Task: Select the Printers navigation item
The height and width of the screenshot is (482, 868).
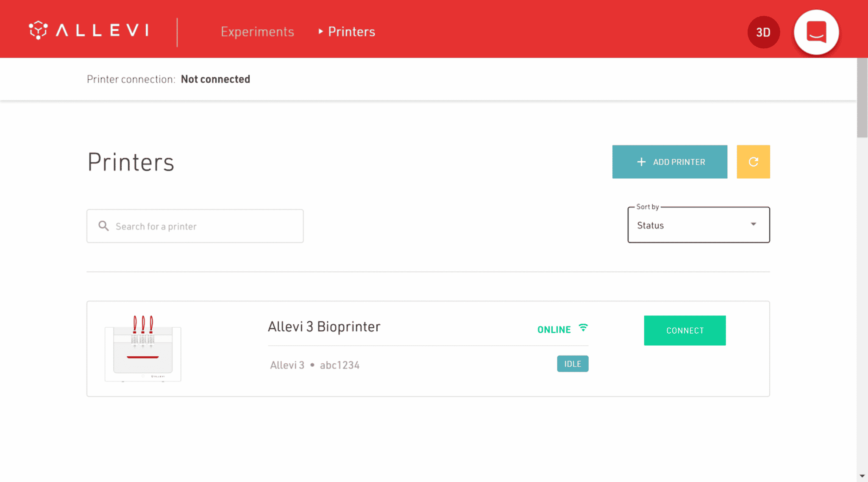Action: click(x=351, y=31)
